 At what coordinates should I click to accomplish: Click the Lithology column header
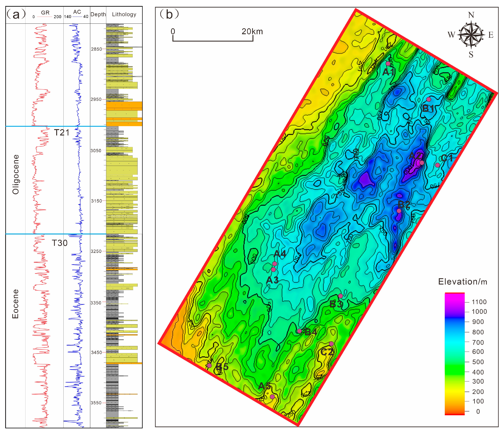click(124, 15)
